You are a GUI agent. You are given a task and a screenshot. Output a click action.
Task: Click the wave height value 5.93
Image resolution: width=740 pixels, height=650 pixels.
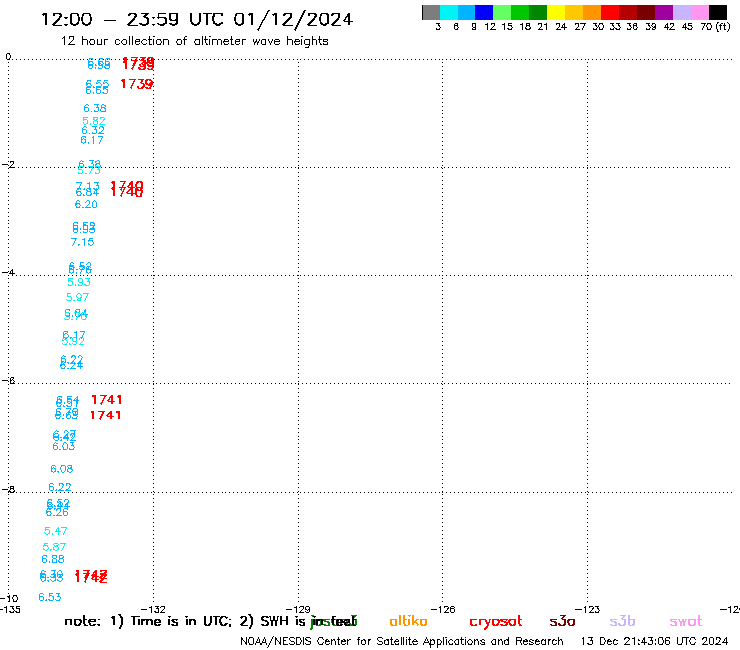(79, 282)
